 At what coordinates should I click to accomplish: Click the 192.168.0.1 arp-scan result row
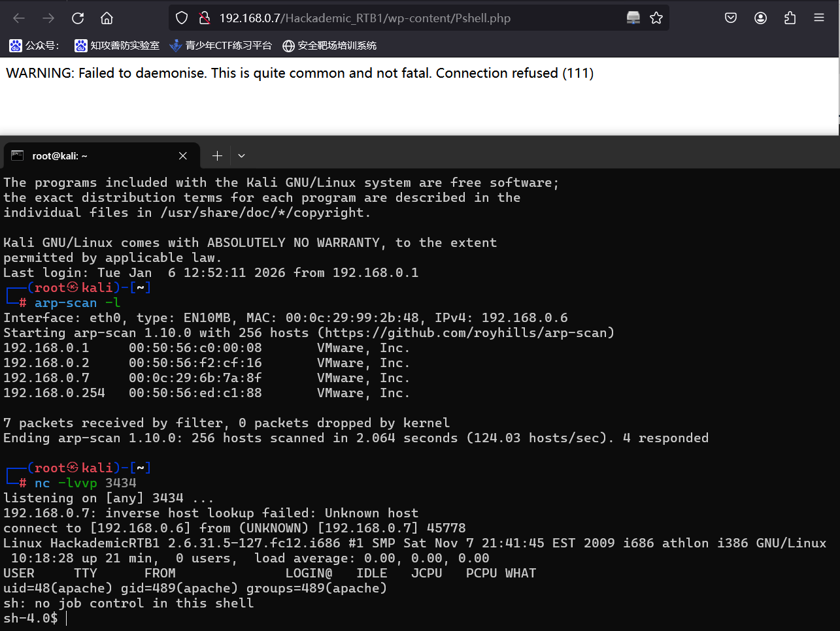click(207, 348)
